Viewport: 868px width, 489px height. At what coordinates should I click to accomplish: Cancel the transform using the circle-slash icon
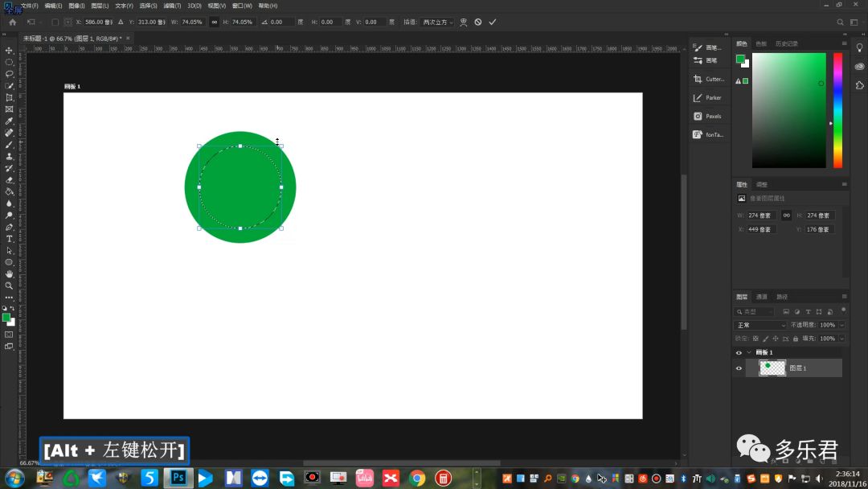[478, 23]
